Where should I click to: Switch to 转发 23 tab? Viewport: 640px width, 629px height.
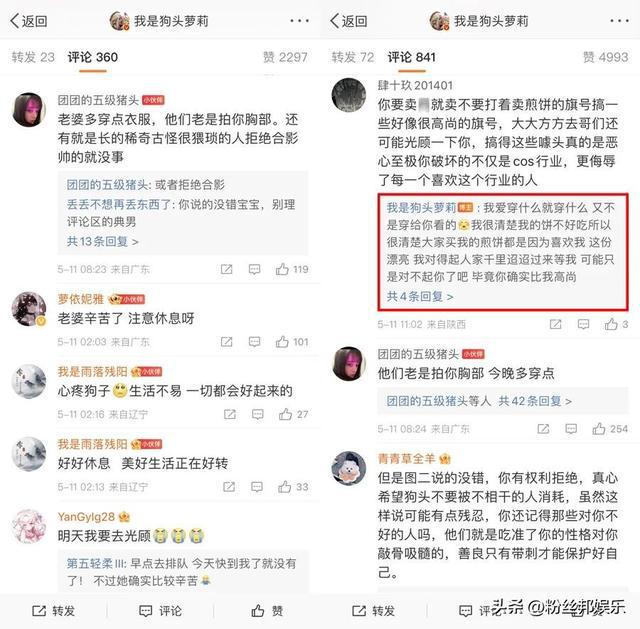click(33, 57)
